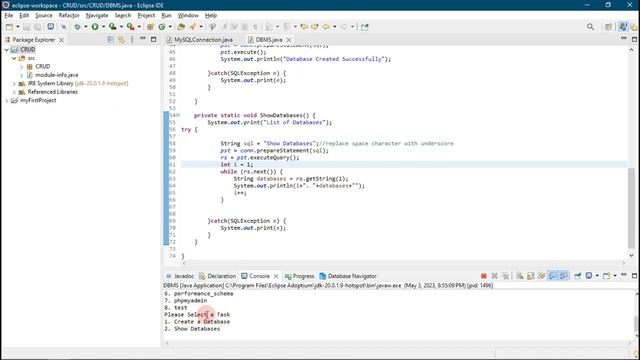
Task: Click the Search magnifier icon at top right
Action: pyautogui.click(x=590, y=27)
